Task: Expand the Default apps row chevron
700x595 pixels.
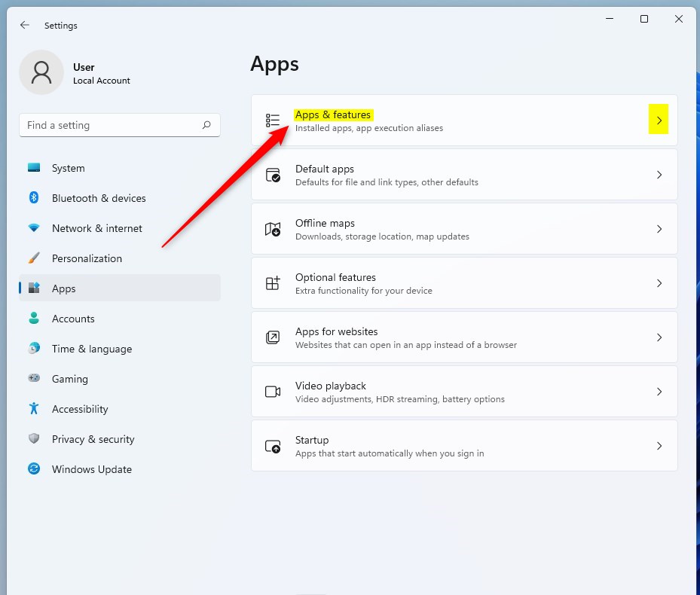Action: tap(659, 174)
